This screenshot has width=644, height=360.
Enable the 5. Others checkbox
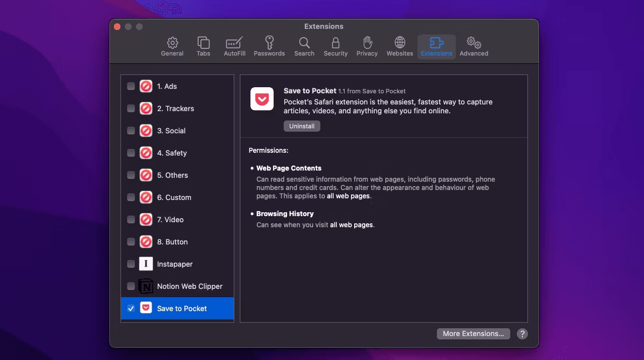[131, 175]
